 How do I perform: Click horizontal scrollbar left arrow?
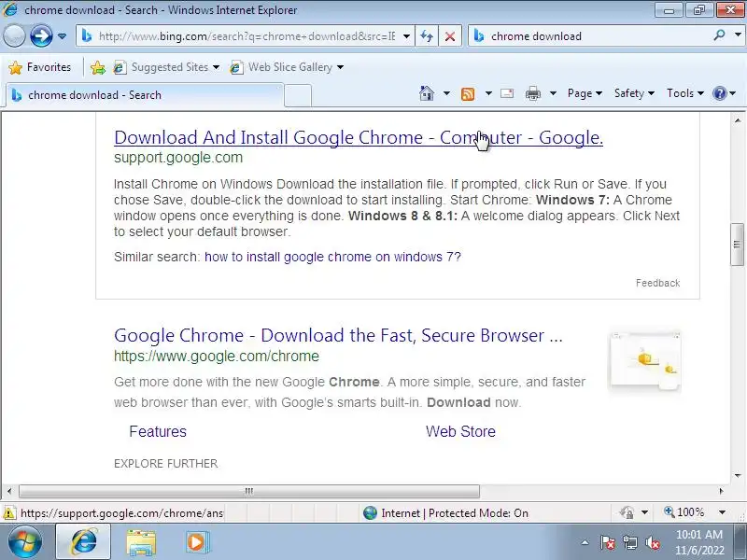(x=9, y=491)
